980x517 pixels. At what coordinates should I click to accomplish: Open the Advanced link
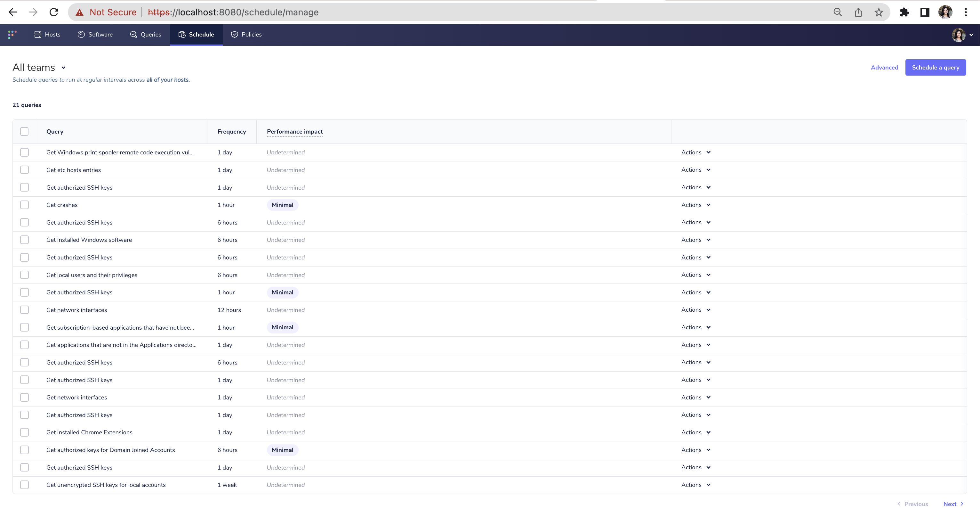[x=884, y=67]
